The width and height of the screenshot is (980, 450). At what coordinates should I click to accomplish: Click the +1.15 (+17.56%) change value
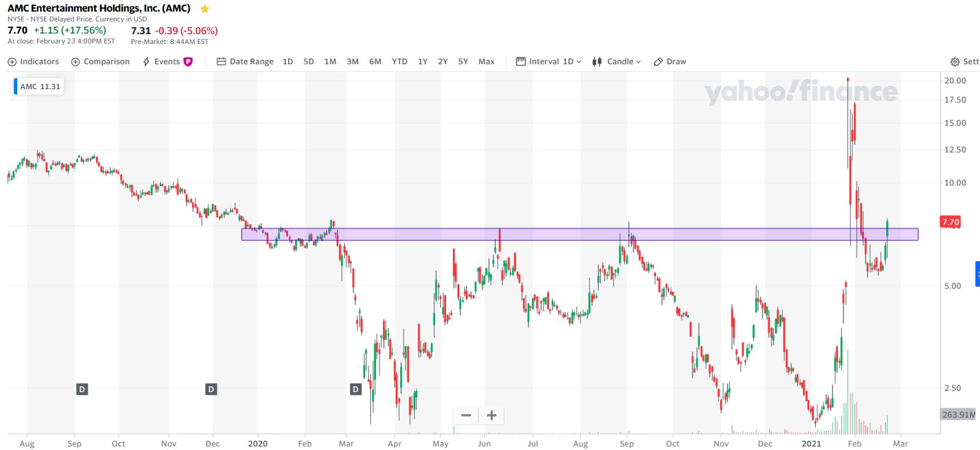pos(70,30)
